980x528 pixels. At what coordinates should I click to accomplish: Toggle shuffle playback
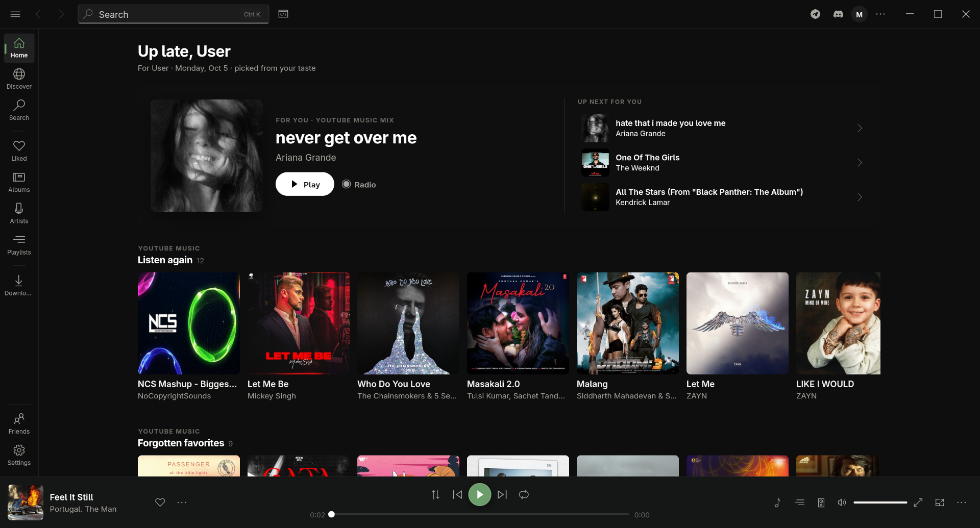(x=435, y=494)
